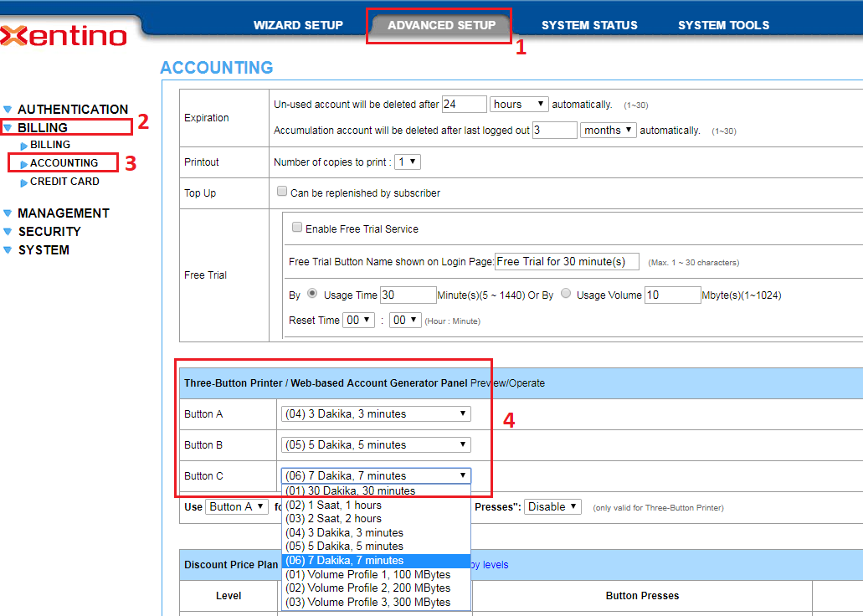Click the arrow icon beside AUTHENTICATION

[8, 110]
